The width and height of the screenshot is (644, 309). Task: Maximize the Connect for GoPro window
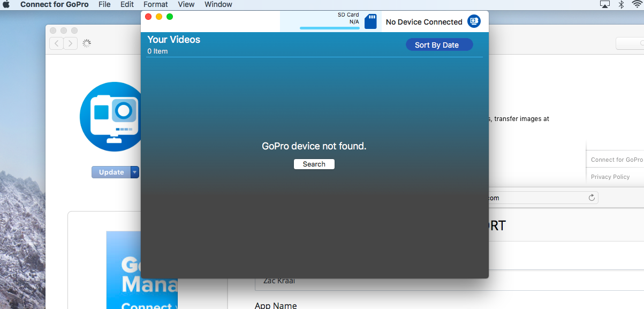pos(170,17)
